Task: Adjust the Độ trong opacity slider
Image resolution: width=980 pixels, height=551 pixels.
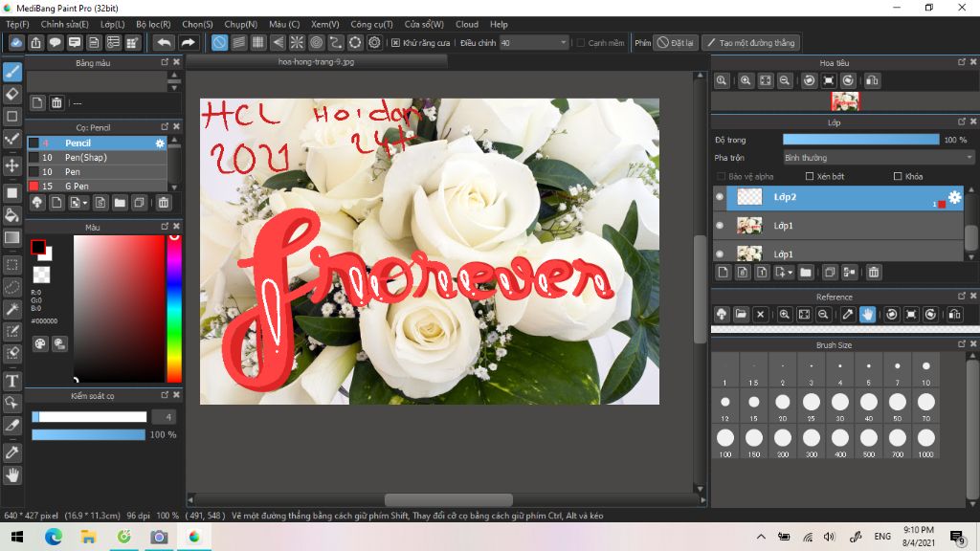Action: [x=860, y=140]
